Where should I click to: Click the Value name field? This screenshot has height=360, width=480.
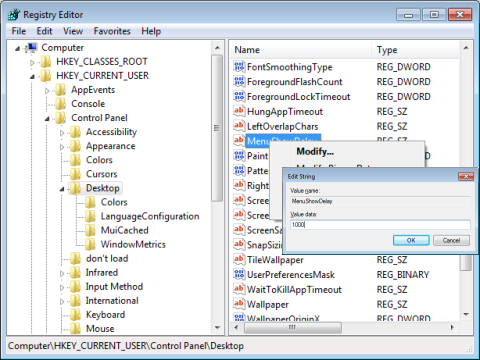coord(380,201)
